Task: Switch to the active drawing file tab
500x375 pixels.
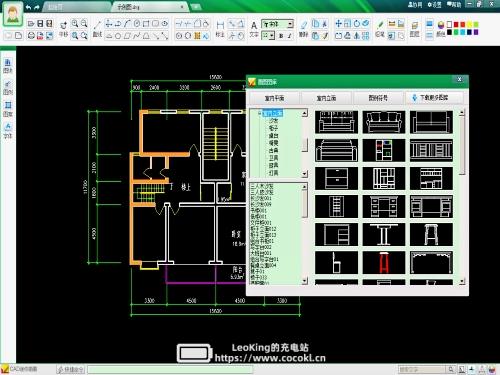Action: click(x=150, y=7)
